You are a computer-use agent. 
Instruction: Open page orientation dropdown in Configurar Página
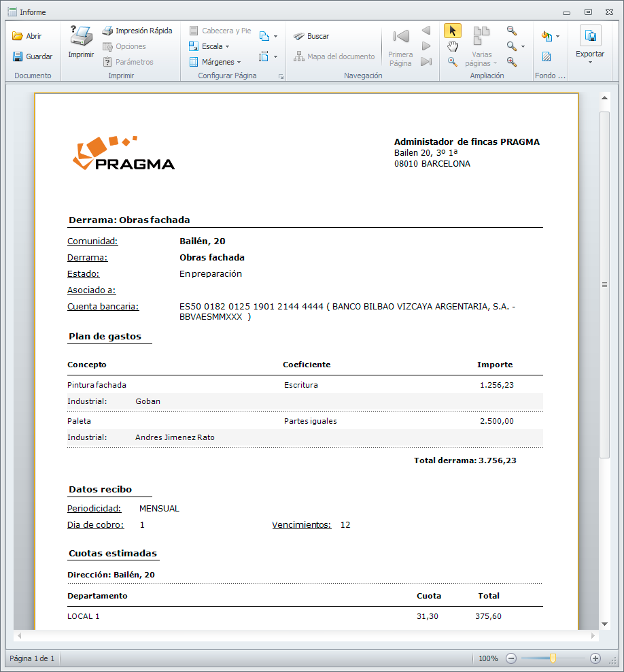pyautogui.click(x=268, y=36)
